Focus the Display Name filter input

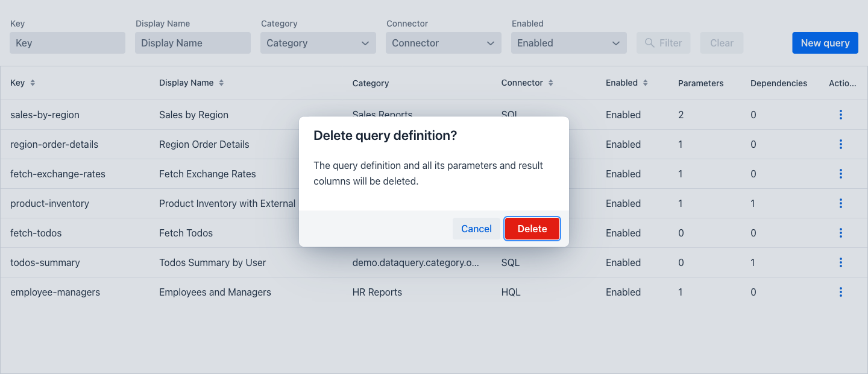193,43
